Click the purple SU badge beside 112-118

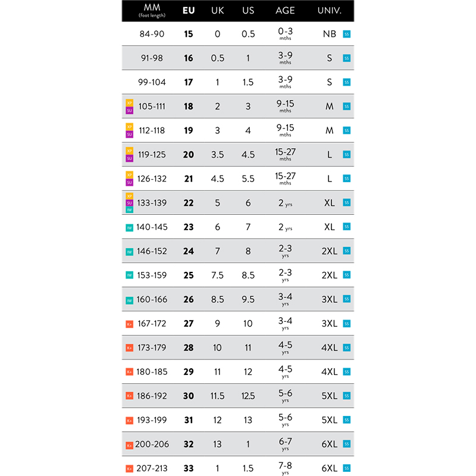click(129, 134)
